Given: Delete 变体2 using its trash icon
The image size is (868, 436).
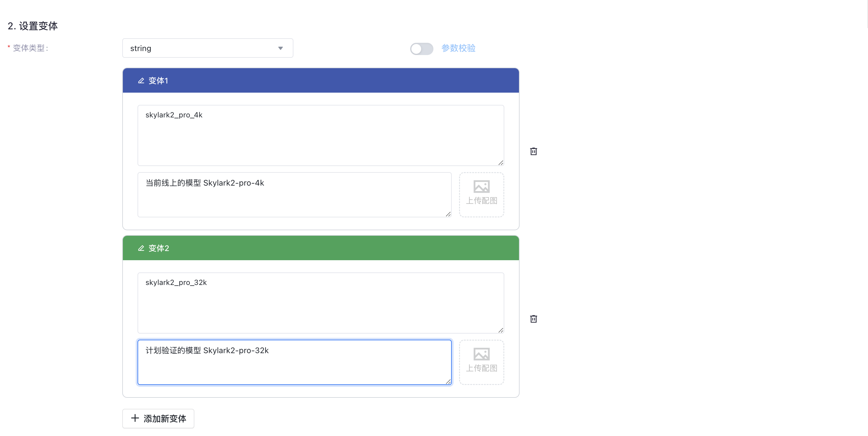Looking at the screenshot, I should click(533, 319).
